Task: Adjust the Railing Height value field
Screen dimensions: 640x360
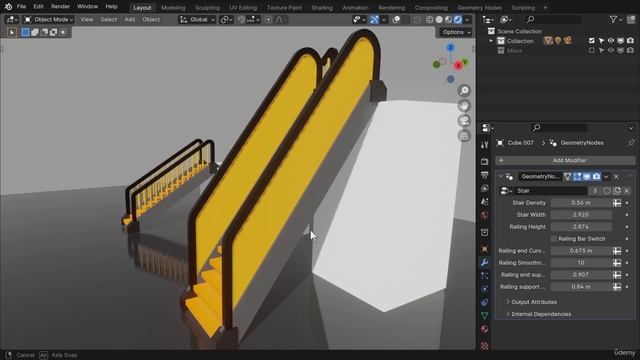Action: [581, 227]
